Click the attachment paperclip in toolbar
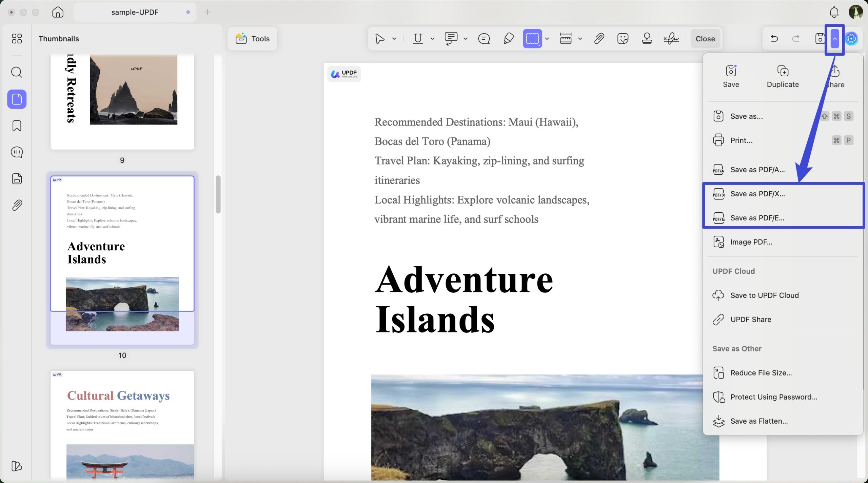The width and height of the screenshot is (868, 483). [599, 39]
